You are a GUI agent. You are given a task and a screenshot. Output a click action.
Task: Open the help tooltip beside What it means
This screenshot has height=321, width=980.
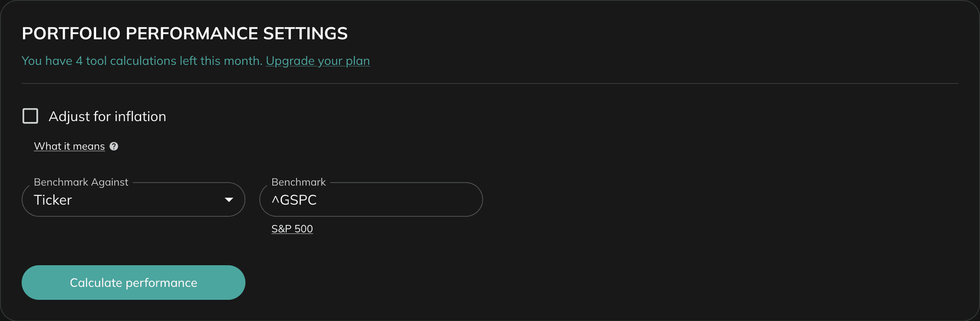[114, 146]
